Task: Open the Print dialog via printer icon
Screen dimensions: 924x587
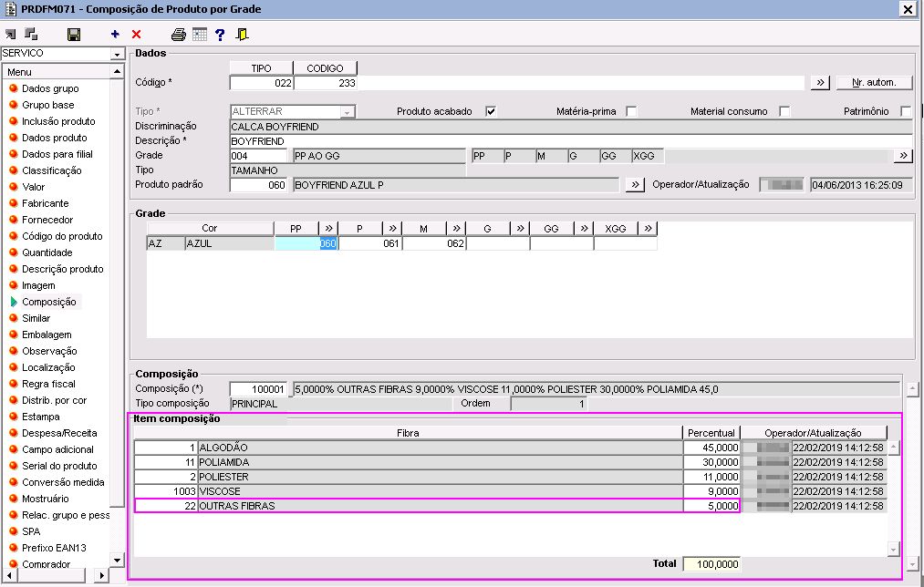Action: point(179,35)
